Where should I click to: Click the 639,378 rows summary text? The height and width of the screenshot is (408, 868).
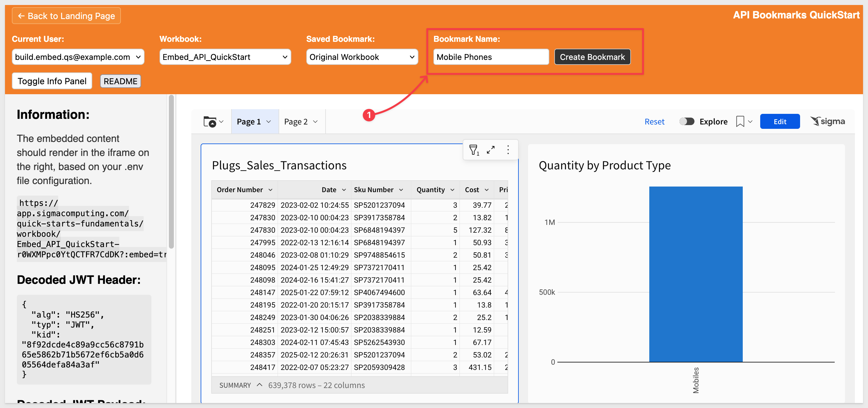tap(317, 386)
